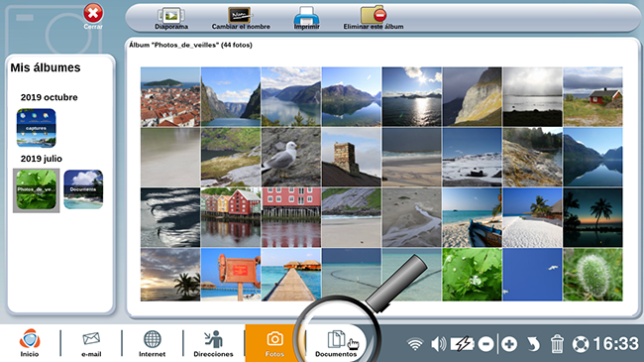Open the colorful wooden houses photo
Image resolution: width=644 pixels, height=362 pixels.
(x=231, y=217)
